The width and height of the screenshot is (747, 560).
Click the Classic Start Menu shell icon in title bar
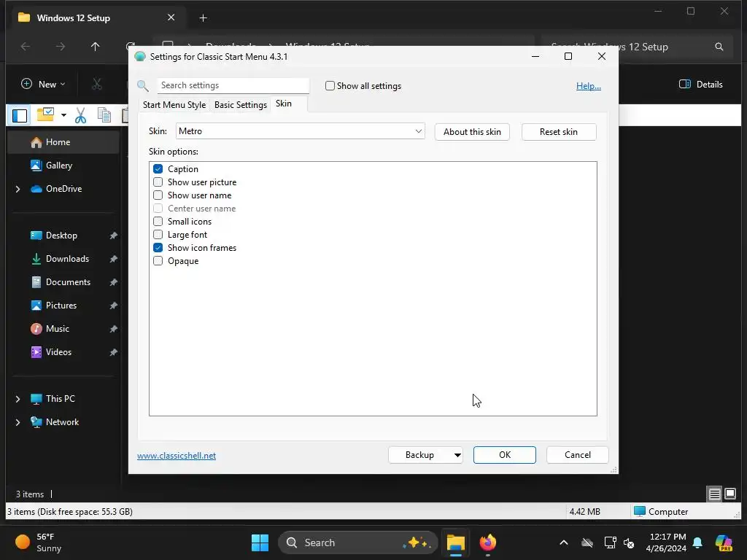click(140, 57)
